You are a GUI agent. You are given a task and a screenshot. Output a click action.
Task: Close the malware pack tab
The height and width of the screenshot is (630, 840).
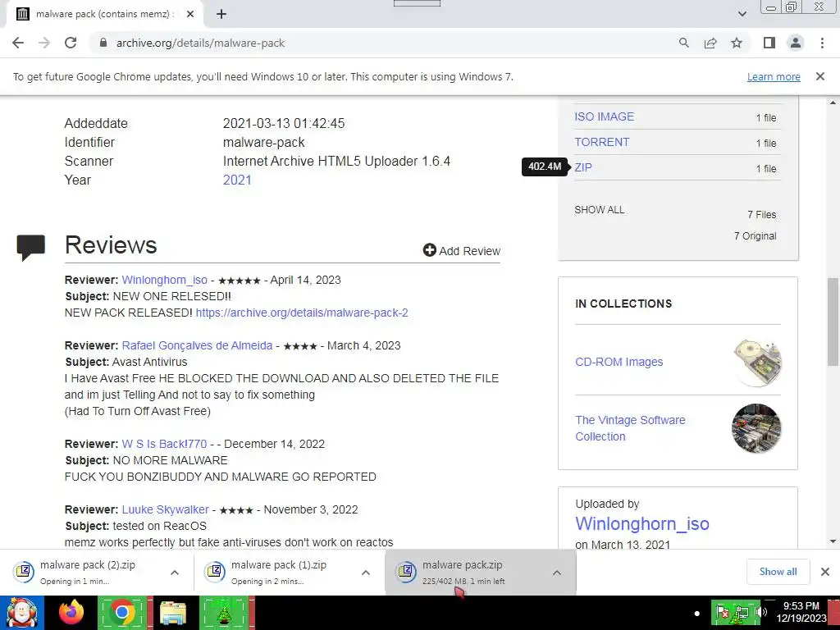(x=190, y=14)
